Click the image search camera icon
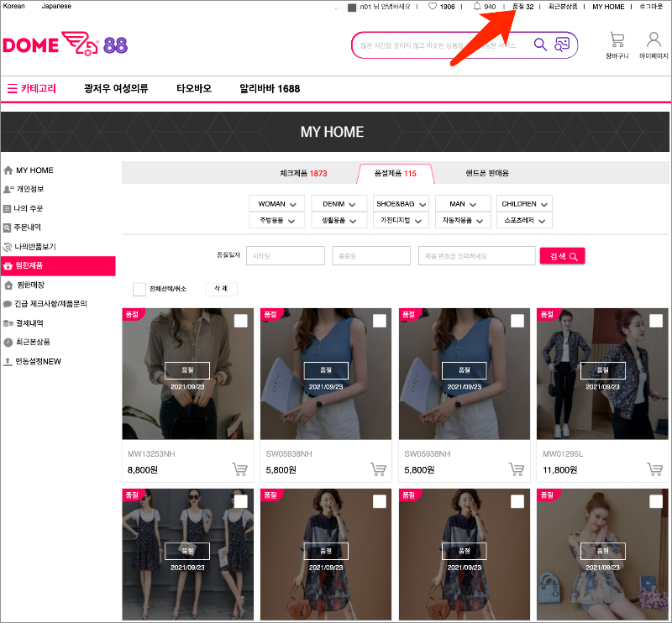This screenshot has height=623, width=672. [562, 44]
